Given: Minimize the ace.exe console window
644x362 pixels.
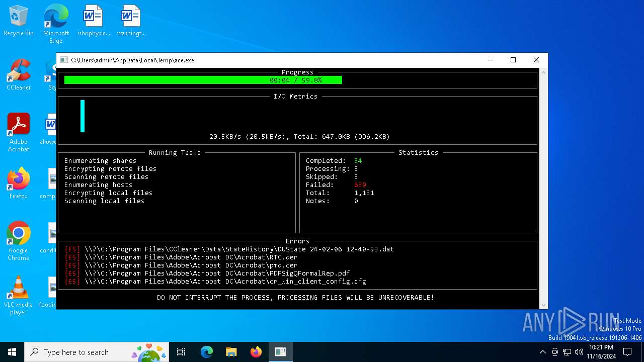Looking at the screenshot, I should [491, 60].
